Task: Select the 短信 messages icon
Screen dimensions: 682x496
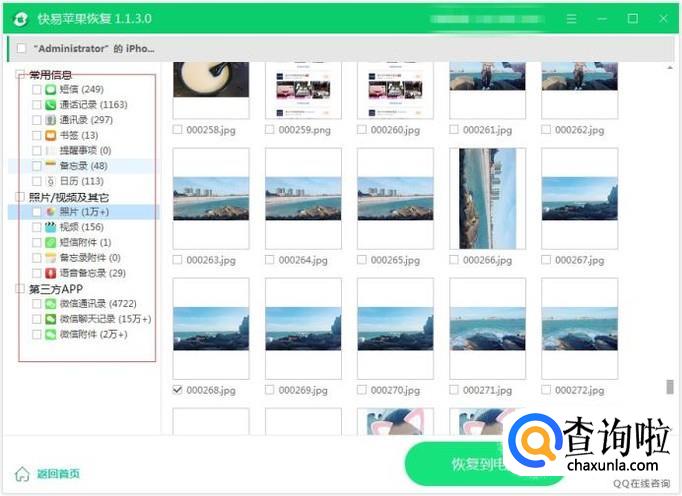Action: (50, 90)
